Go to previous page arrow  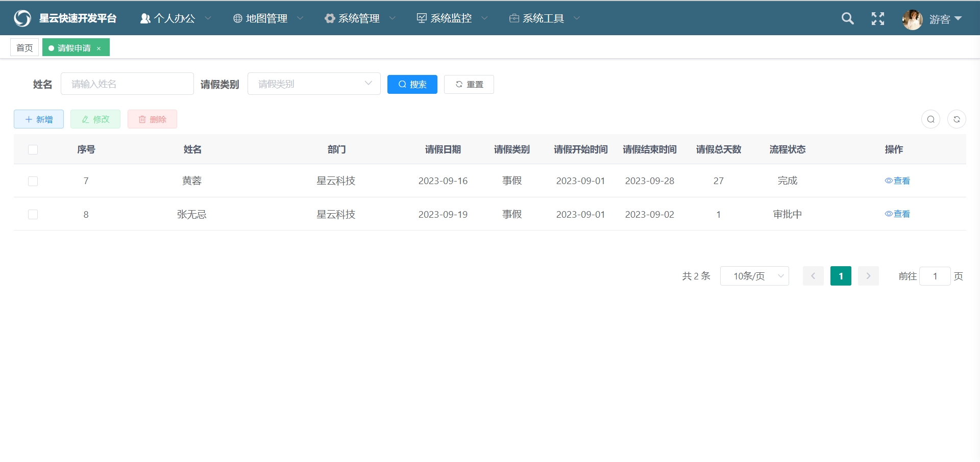[x=813, y=276]
